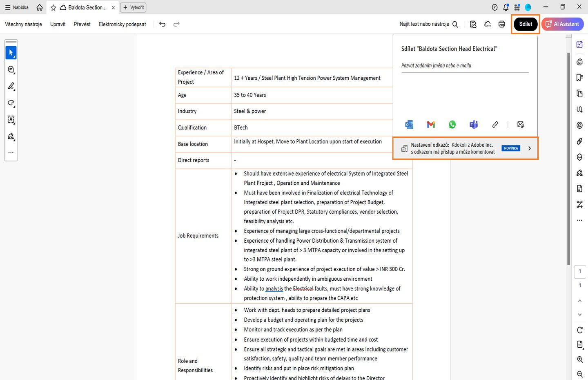Open the document content panel icon
Viewport: 588px width, 380px height.
[579, 188]
